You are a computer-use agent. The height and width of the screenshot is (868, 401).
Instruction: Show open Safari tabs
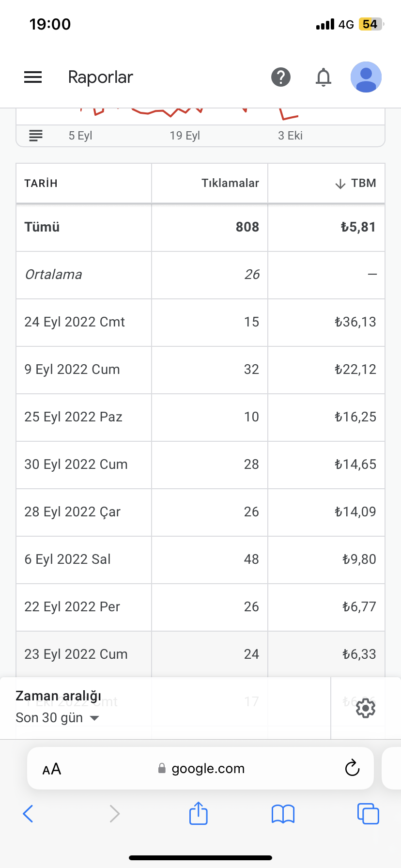coord(368,814)
